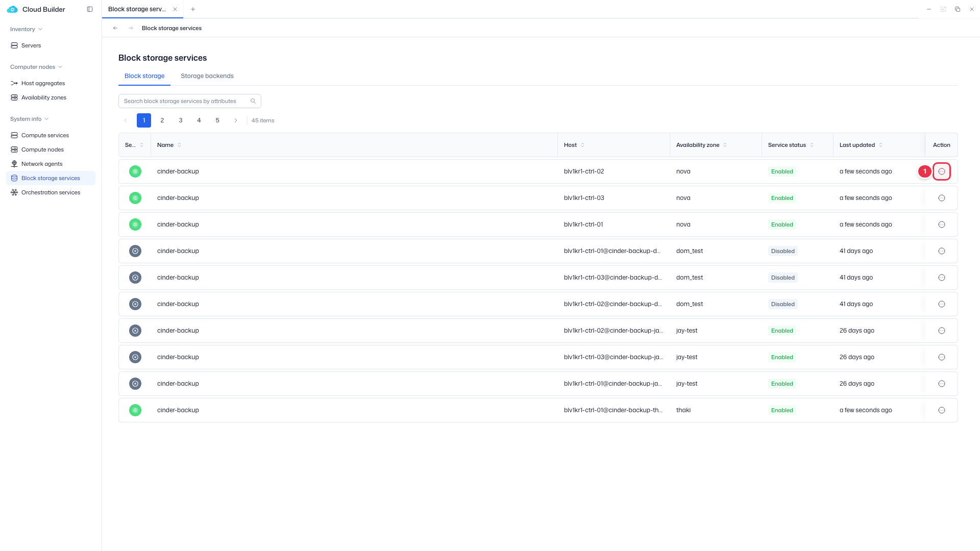This screenshot has height=551, width=980.
Task: Go to page 4
Action: [x=199, y=120]
